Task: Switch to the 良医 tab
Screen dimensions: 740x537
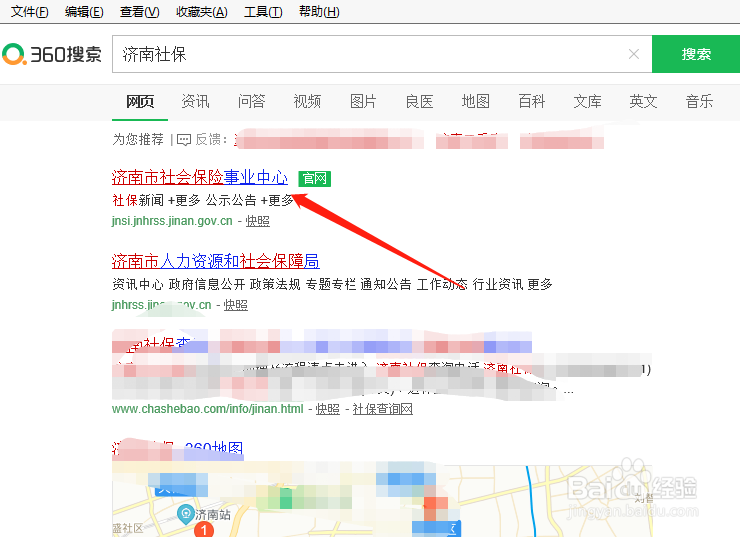Action: pyautogui.click(x=420, y=101)
